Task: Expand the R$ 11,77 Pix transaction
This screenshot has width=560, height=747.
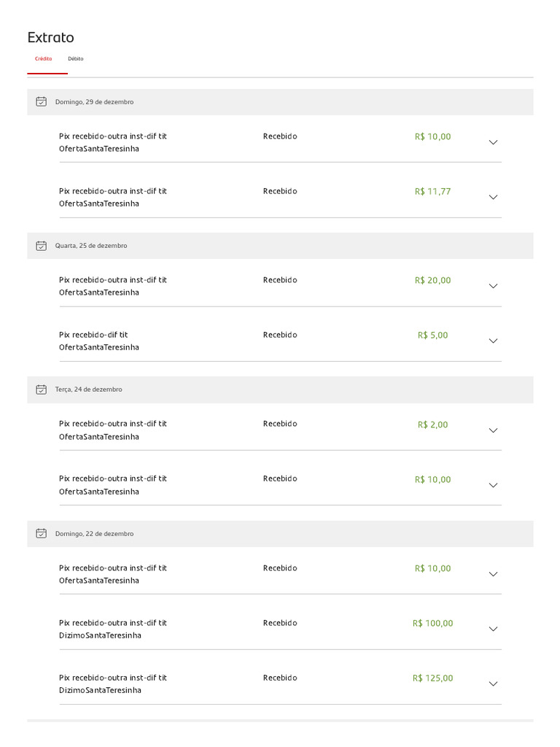Action: click(x=493, y=197)
